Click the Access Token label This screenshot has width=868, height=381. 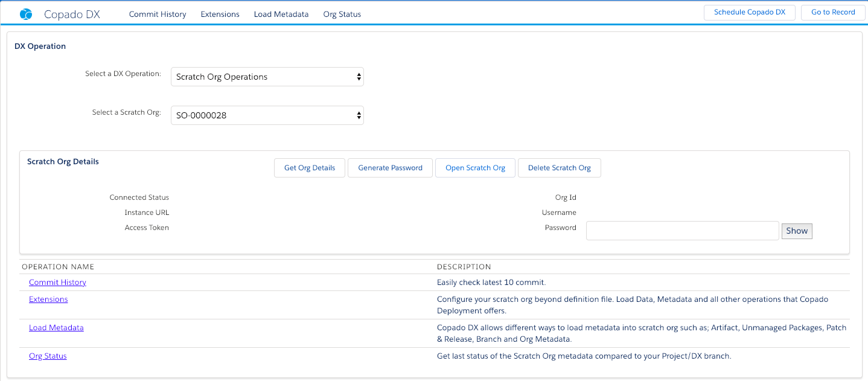click(x=147, y=228)
